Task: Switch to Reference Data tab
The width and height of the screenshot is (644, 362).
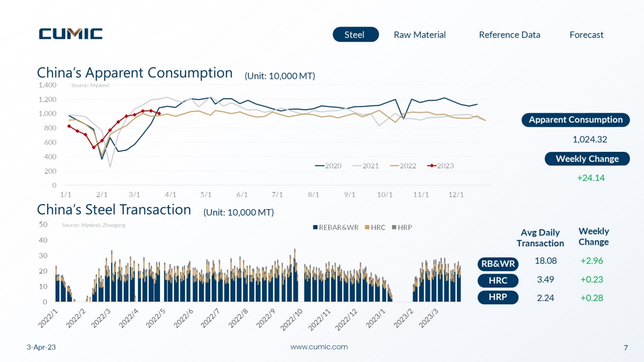Action: tap(509, 35)
